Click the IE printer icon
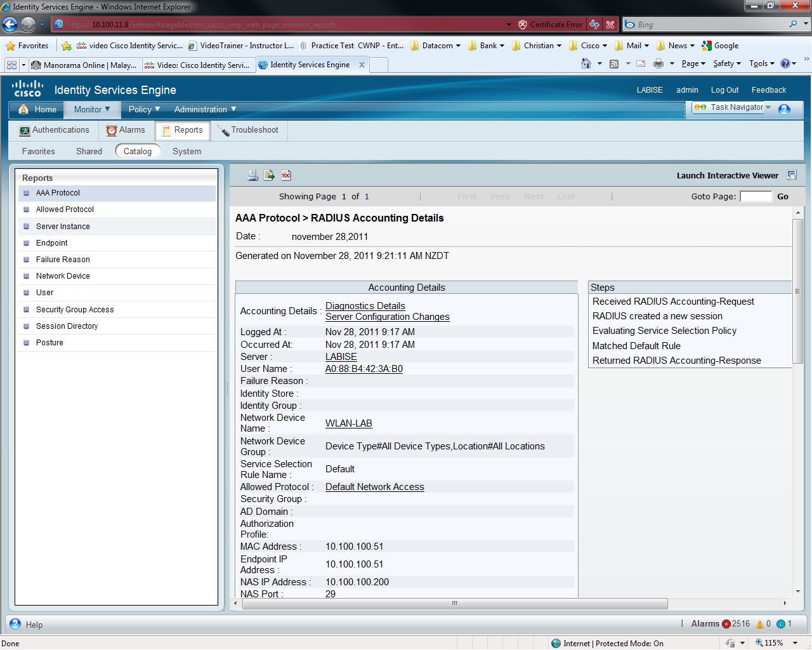The height and width of the screenshot is (650, 812). tap(658, 63)
